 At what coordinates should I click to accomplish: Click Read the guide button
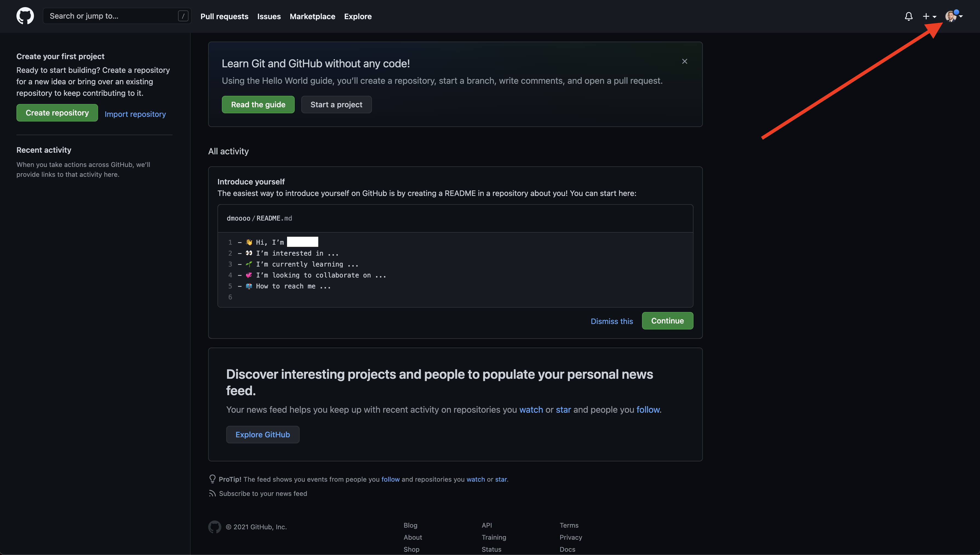click(258, 105)
